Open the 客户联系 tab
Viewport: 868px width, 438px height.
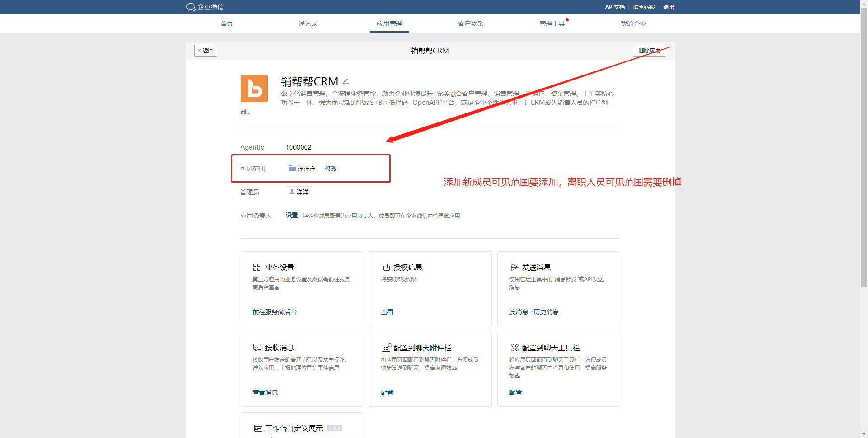(471, 24)
